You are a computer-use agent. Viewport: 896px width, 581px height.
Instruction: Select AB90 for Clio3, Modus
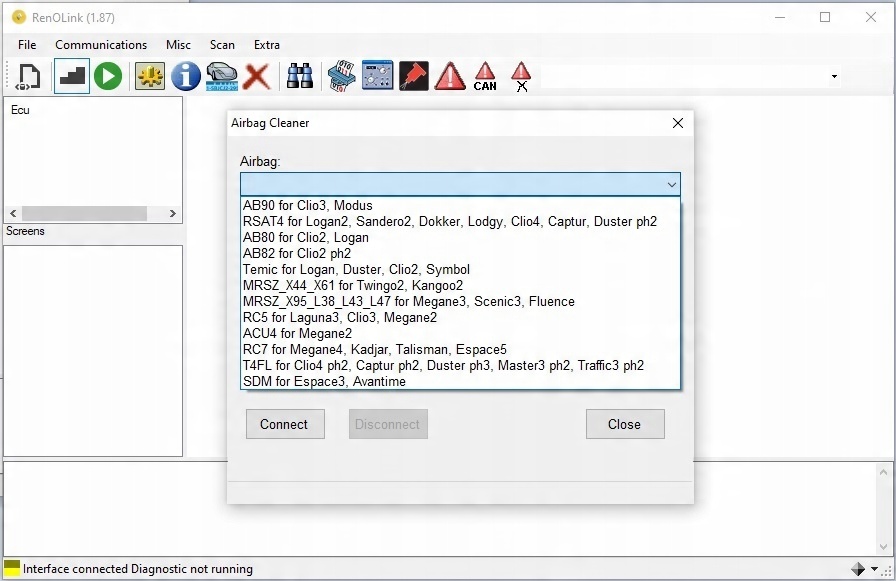pos(308,206)
